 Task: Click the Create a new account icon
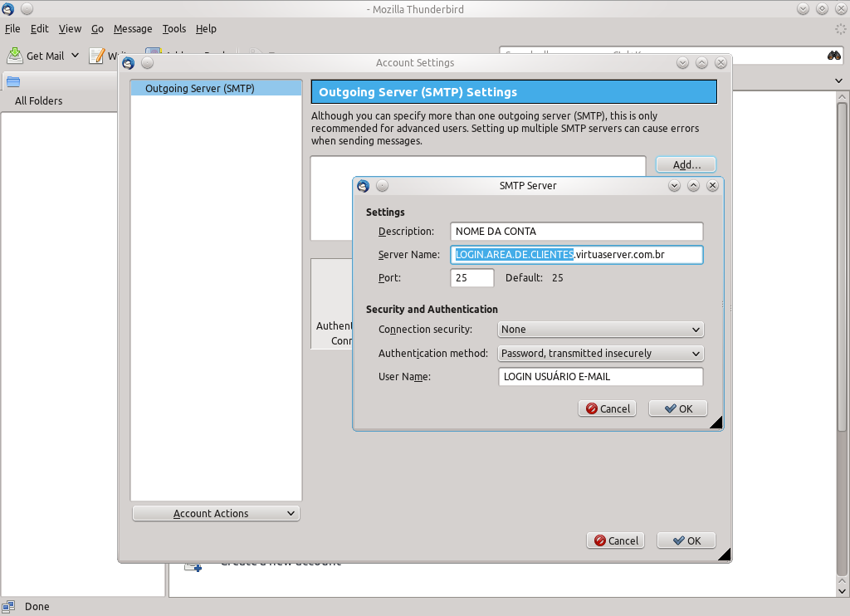(x=193, y=566)
